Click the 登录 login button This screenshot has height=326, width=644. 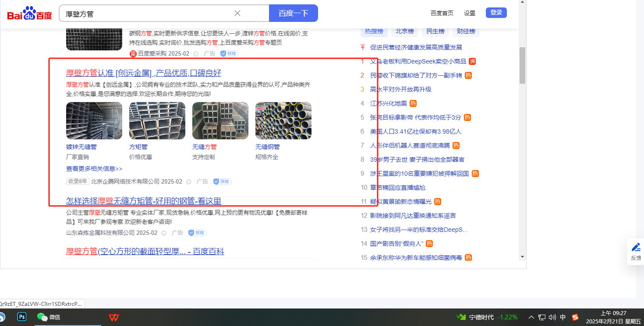(496, 13)
